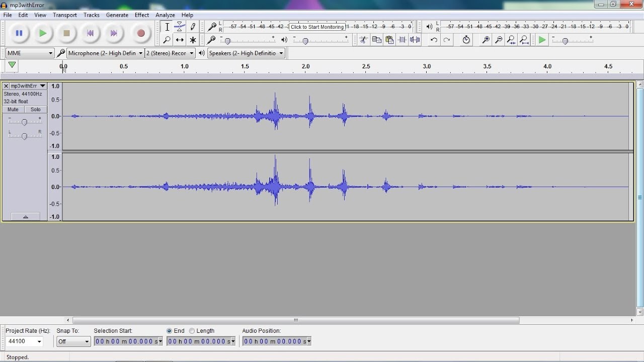644x362 pixels.
Task: Select the Selection (I-beam) tool
Action: pos(167,27)
